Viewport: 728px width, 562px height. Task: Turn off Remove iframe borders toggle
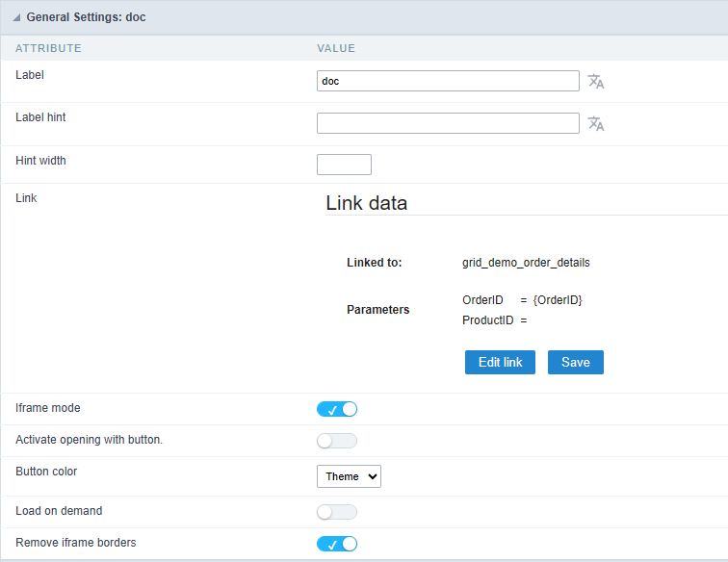pos(337,544)
